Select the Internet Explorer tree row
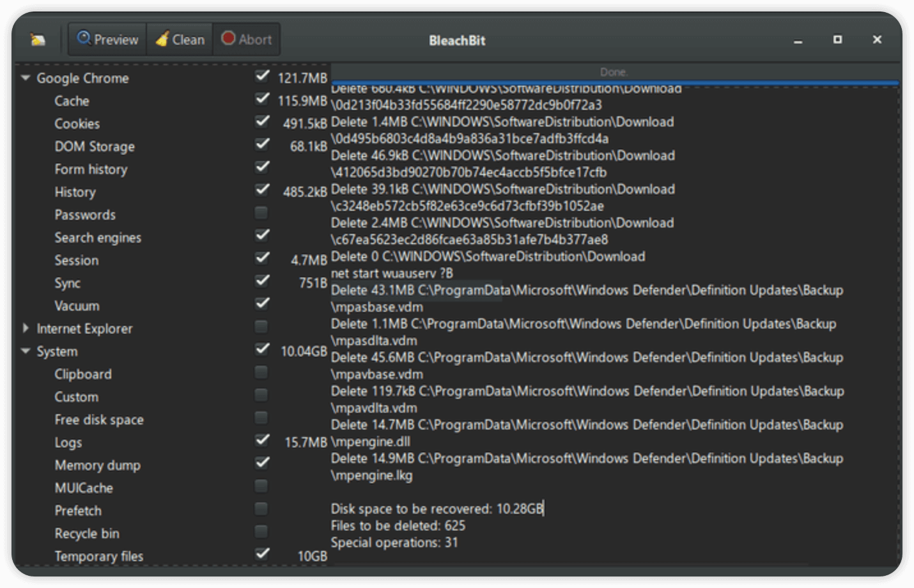Screen dimensions: 914x588 pos(84,329)
